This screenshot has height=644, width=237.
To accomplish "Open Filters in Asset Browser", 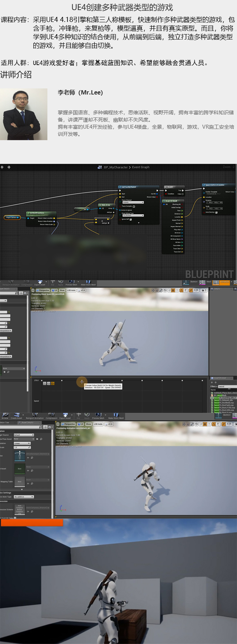I will tap(214, 386).
